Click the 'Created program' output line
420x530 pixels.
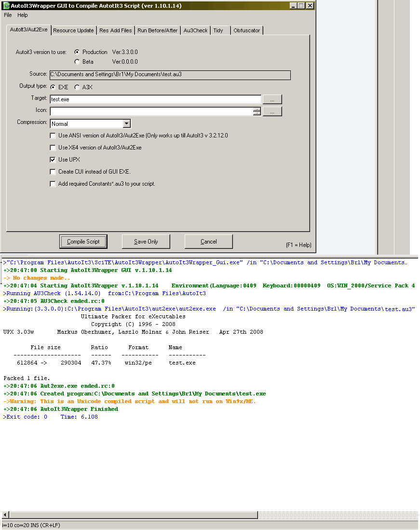click(x=135, y=394)
